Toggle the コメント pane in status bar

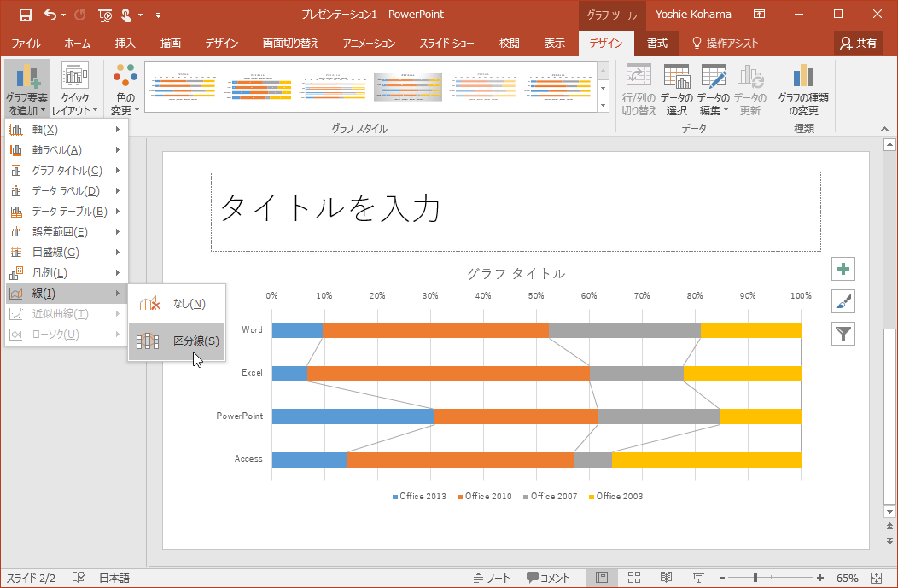tap(548, 578)
